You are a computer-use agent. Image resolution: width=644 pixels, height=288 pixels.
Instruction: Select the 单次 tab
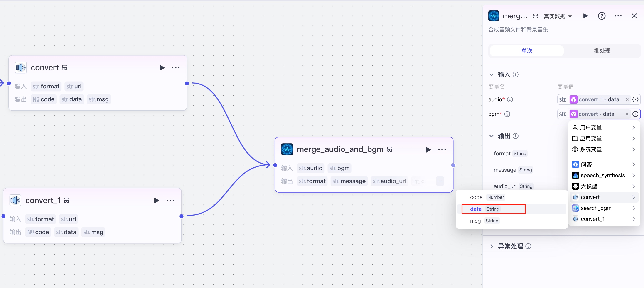[x=527, y=51]
